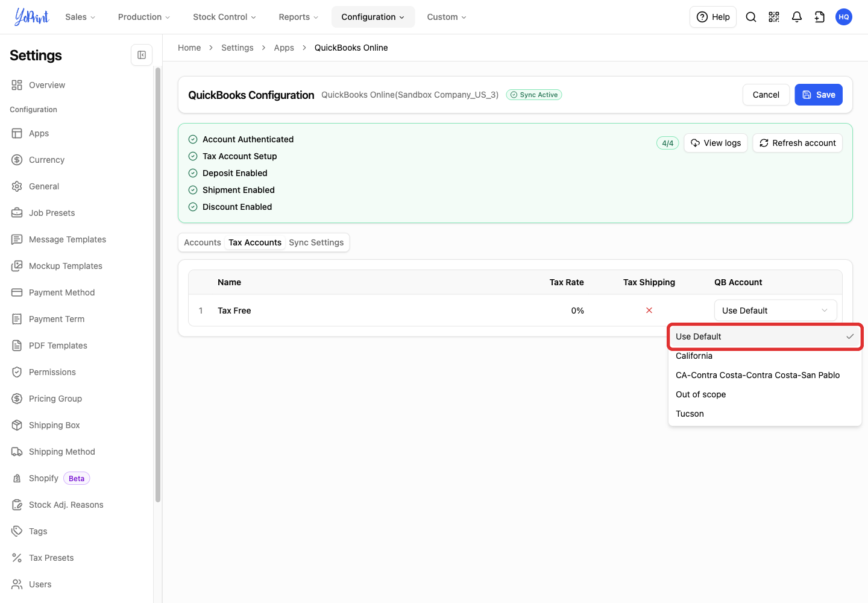Click the HQ user avatar
Screen dimensions: 868x603
click(844, 17)
